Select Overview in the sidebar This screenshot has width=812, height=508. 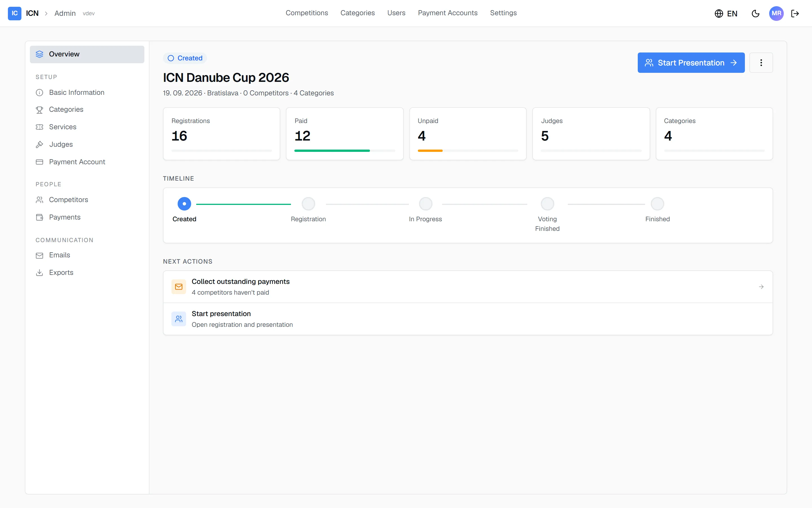point(87,54)
